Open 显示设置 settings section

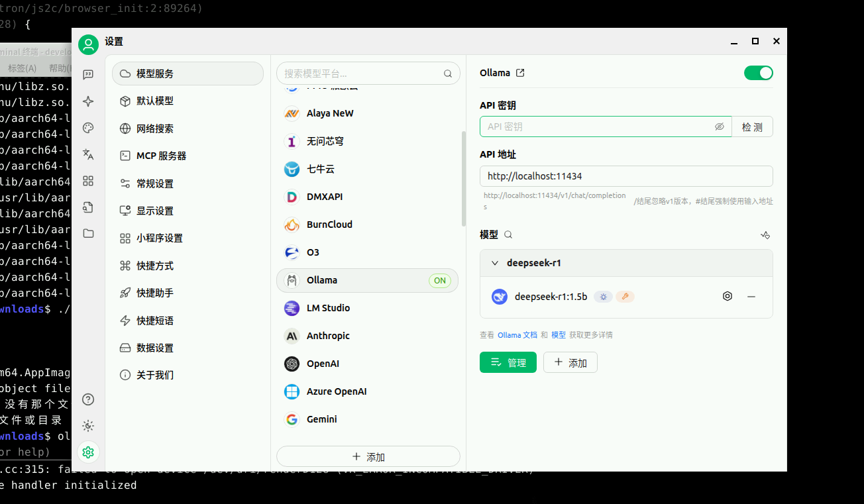188,211
